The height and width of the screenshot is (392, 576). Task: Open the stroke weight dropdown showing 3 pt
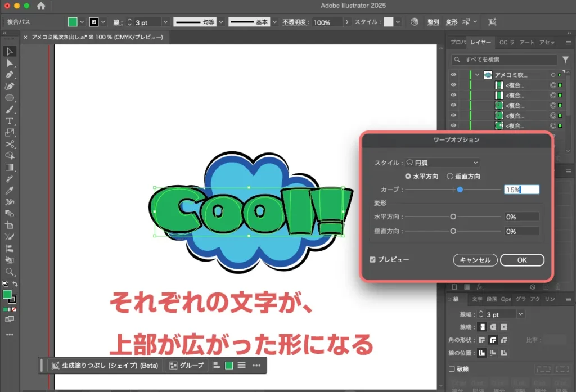[x=166, y=21]
